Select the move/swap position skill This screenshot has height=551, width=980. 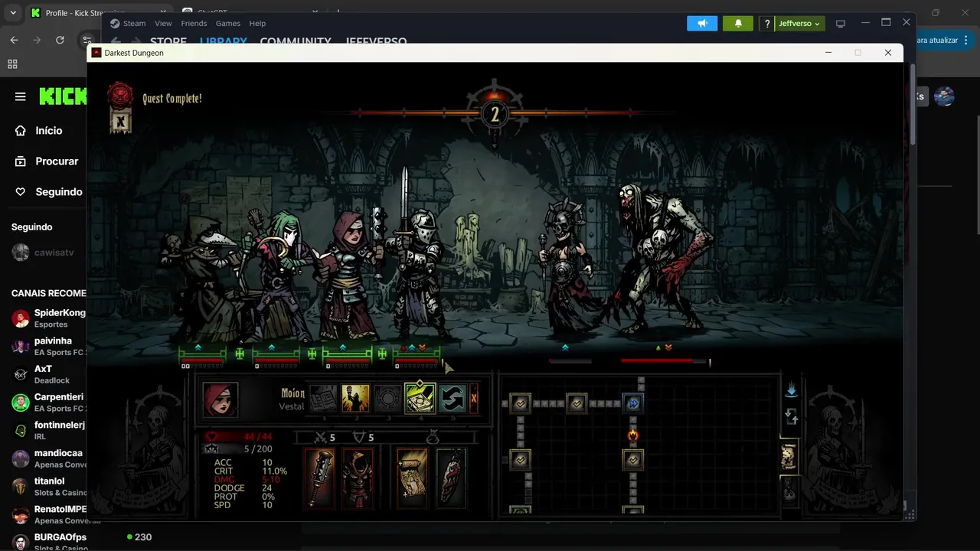[452, 399]
